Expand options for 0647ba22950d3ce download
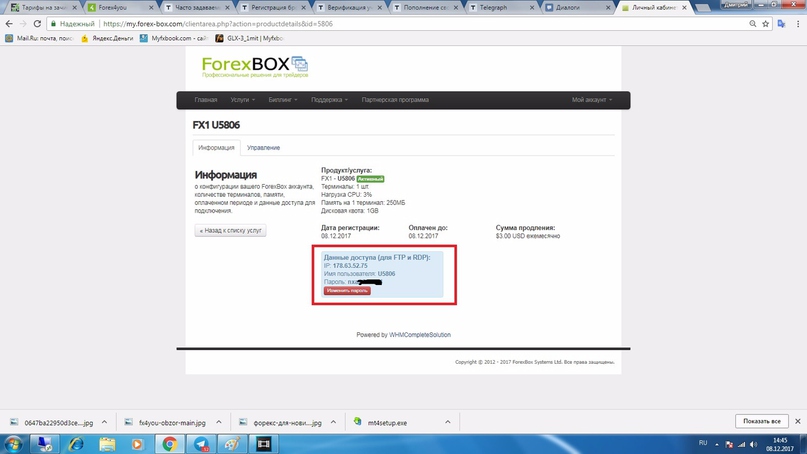Image resolution: width=807 pixels, height=454 pixels. (x=104, y=422)
